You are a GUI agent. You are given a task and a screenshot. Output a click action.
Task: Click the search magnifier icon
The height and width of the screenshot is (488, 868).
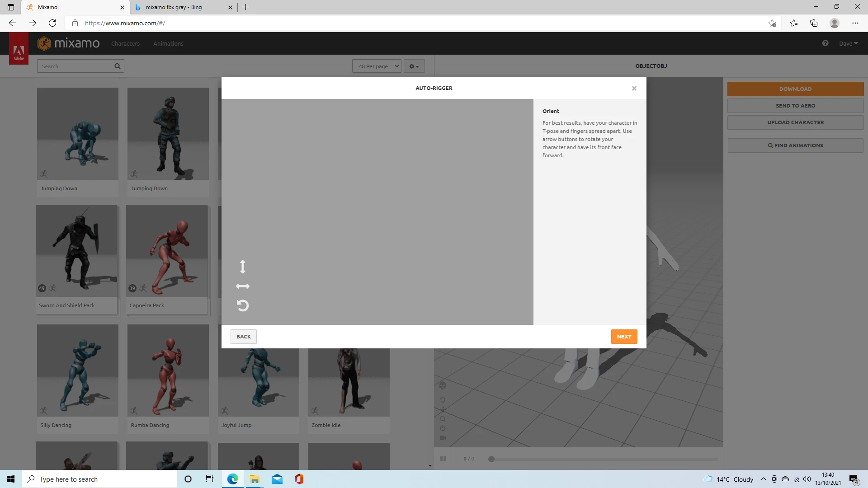tap(118, 66)
